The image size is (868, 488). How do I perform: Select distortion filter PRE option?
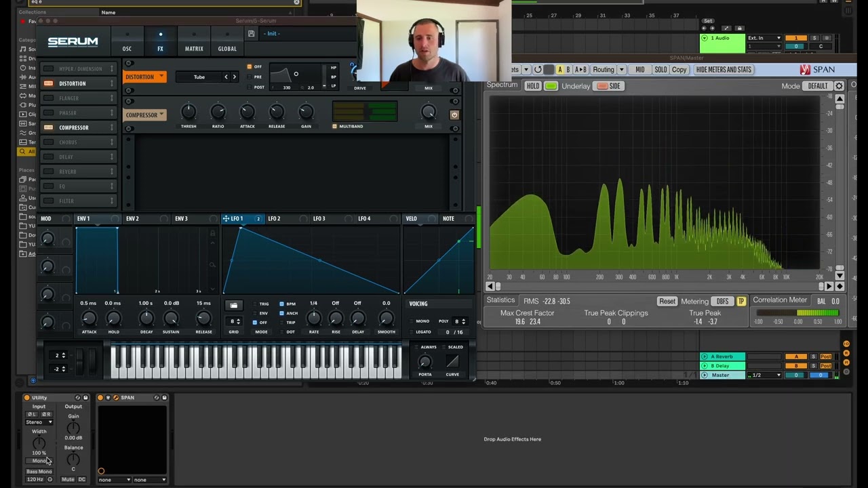[x=250, y=77]
